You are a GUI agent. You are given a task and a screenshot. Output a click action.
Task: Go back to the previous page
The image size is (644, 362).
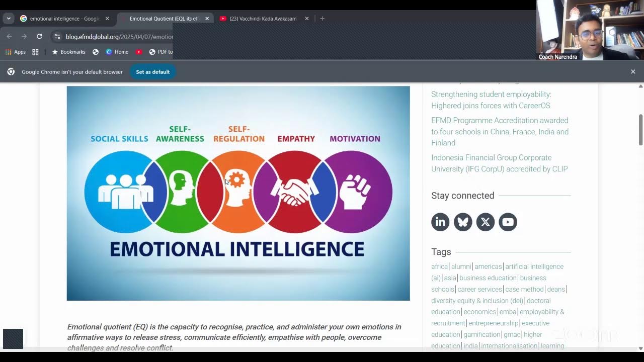(x=9, y=37)
